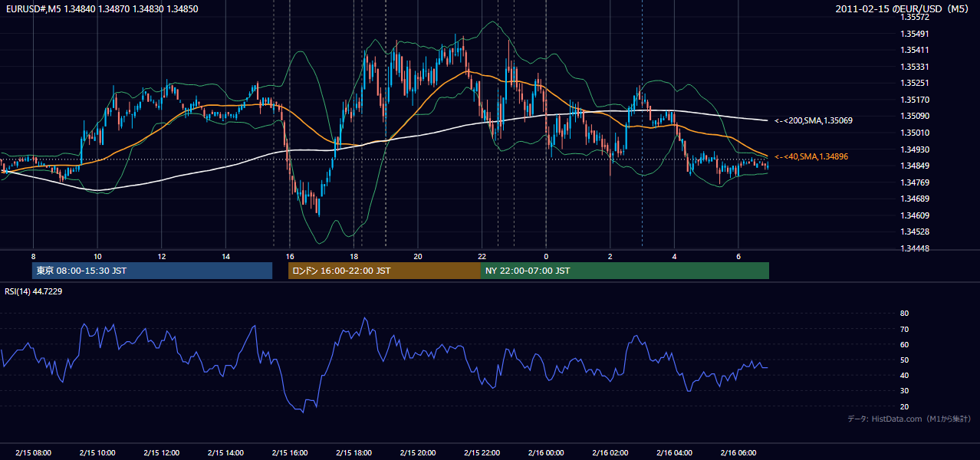The height and width of the screenshot is (460, 980).
Task: Click the bottom time label 2/16 02:00
Action: tap(610, 453)
